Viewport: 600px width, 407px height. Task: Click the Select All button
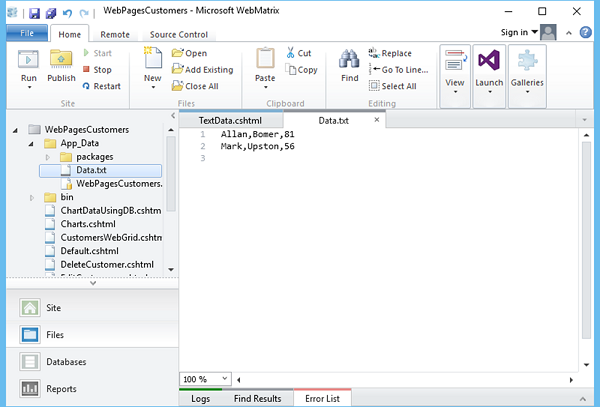pos(393,86)
